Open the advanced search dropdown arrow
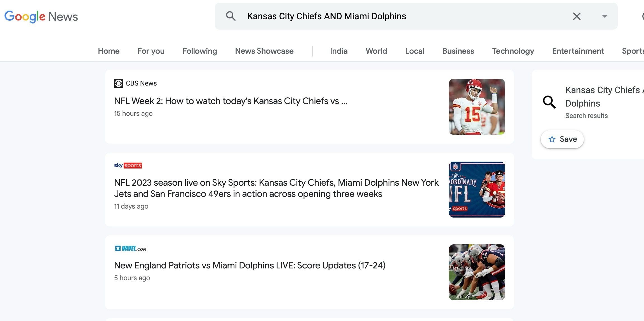The image size is (644, 321). 605,16
